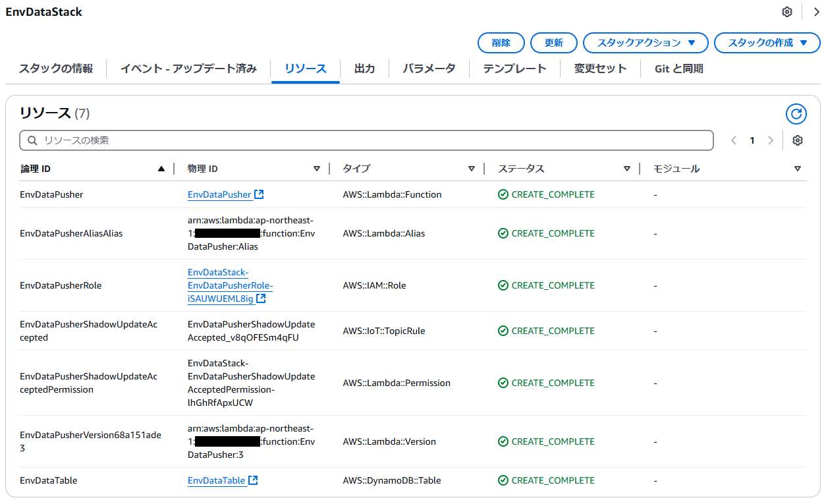Sort by ステータス column arrow
The height and width of the screenshot is (504, 826).
coord(627,169)
